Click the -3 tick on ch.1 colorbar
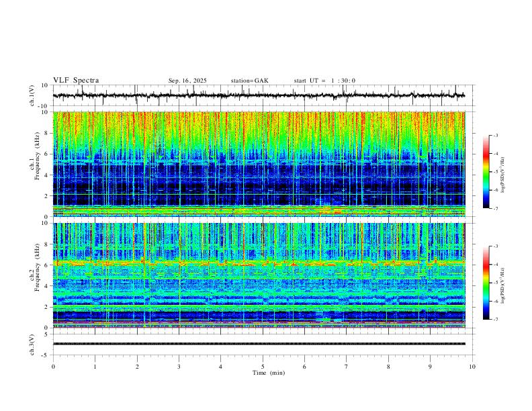The width and height of the screenshot is (532, 411). point(496,135)
